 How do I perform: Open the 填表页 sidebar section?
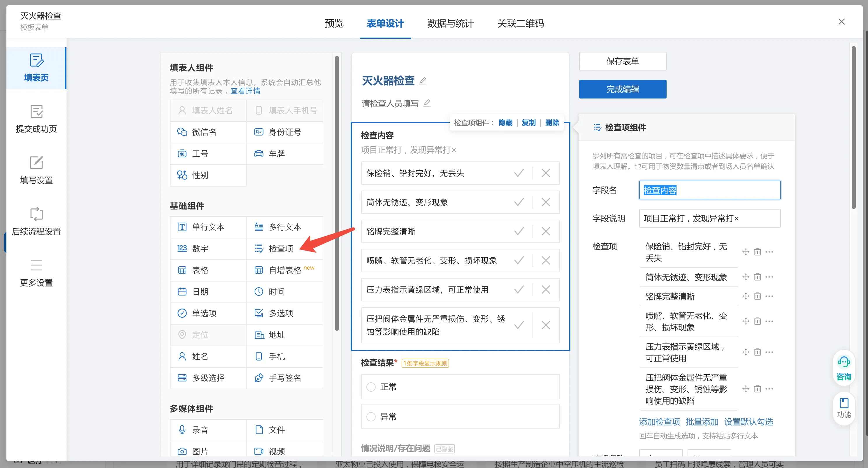click(x=36, y=68)
